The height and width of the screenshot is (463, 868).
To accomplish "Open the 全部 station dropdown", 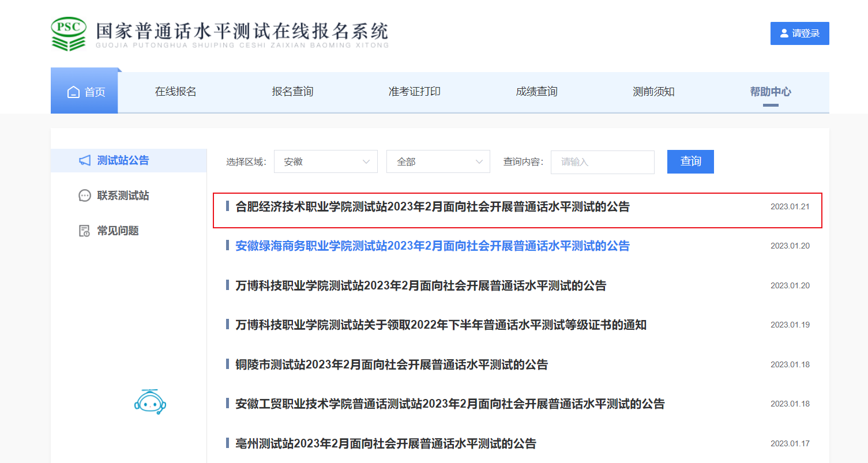I will coord(438,162).
